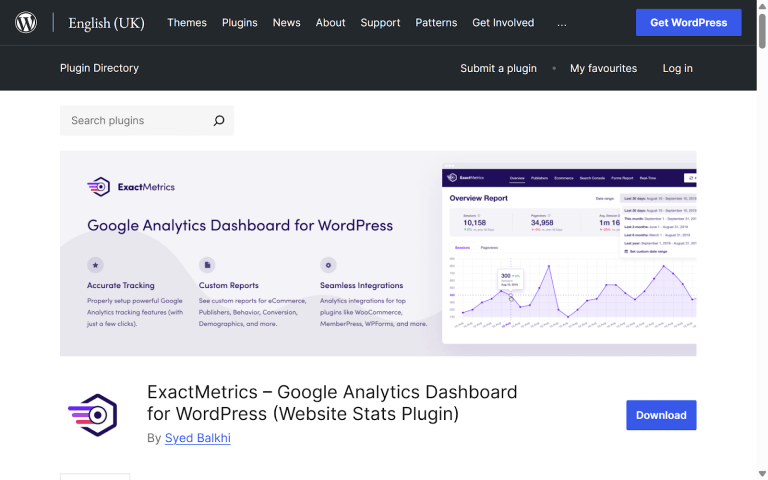Click the Custom Reports text
The image size is (768, 480).
[x=228, y=285]
